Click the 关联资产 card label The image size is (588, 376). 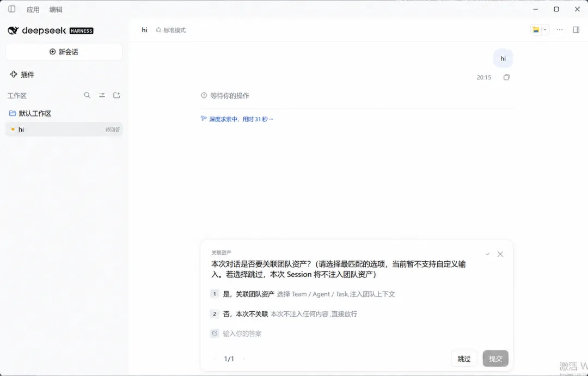tap(221, 252)
